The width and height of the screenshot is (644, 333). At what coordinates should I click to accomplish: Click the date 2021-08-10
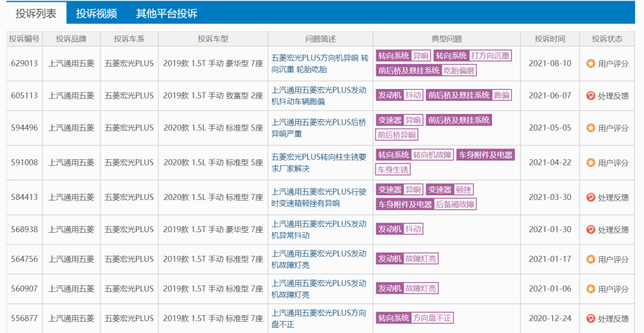coord(550,64)
